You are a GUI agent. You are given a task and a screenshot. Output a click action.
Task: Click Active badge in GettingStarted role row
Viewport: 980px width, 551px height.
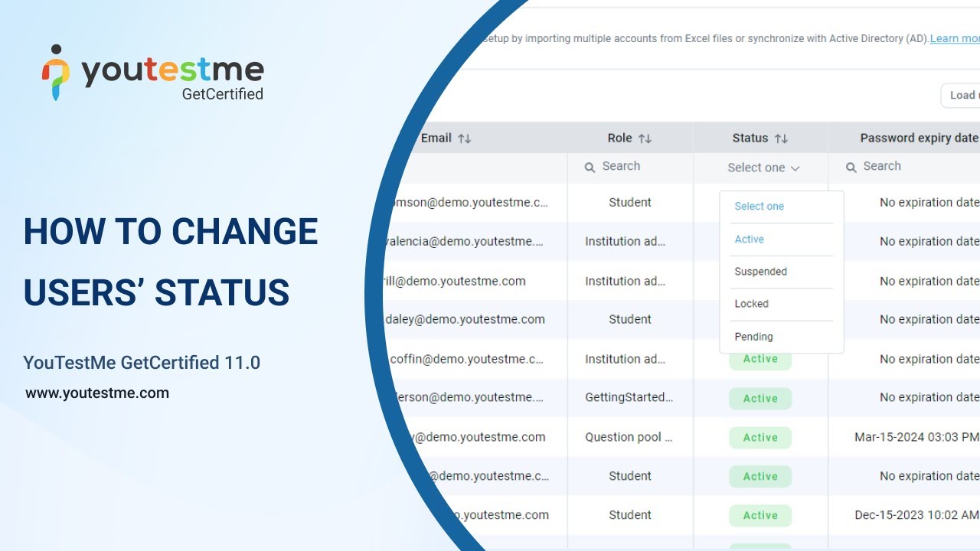[760, 398]
